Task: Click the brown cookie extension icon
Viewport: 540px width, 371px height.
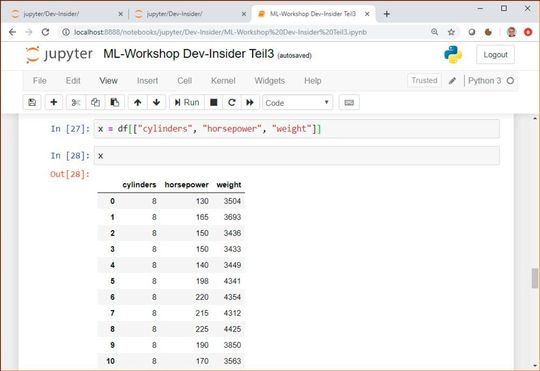Action: pyautogui.click(x=488, y=32)
